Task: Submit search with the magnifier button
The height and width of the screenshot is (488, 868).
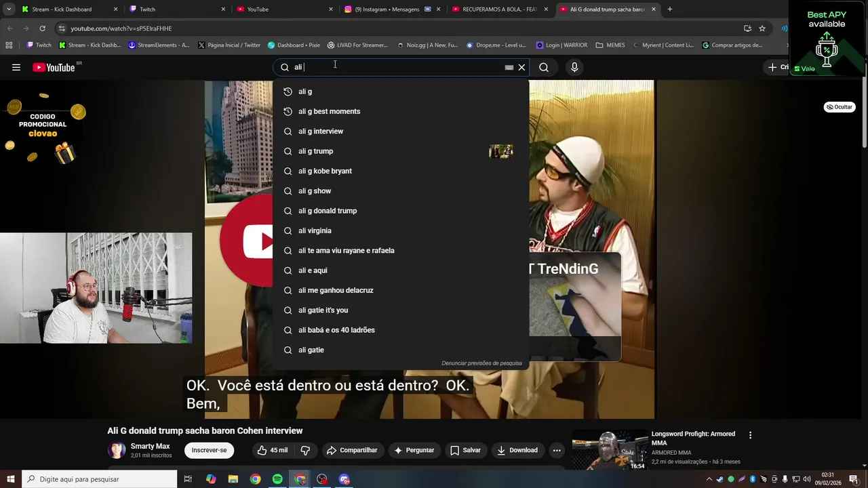Action: click(544, 67)
